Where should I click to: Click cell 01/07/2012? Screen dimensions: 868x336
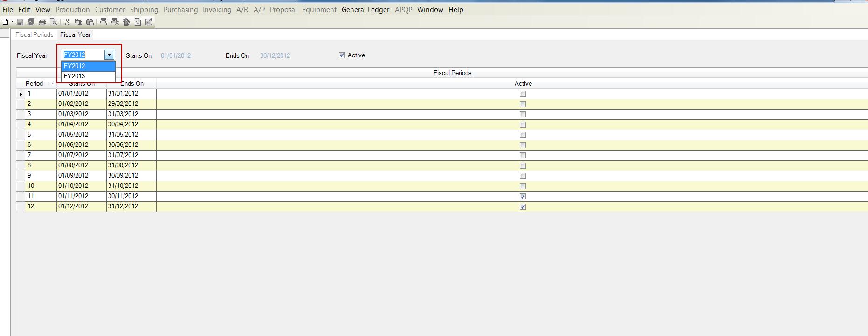(x=82, y=155)
